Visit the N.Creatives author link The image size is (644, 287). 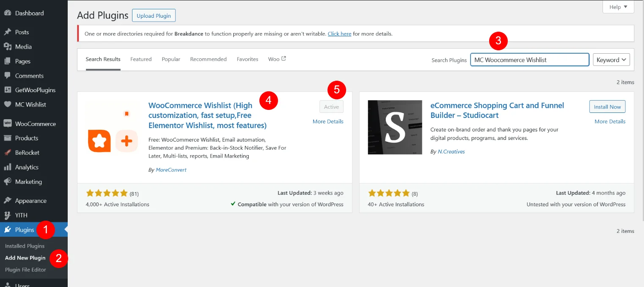[x=451, y=151]
